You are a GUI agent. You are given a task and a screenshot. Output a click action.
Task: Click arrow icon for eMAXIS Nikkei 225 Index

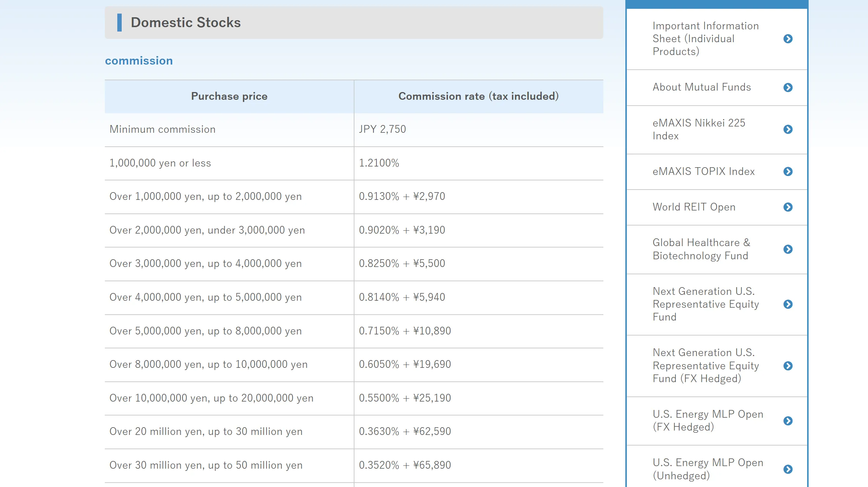pos(788,129)
